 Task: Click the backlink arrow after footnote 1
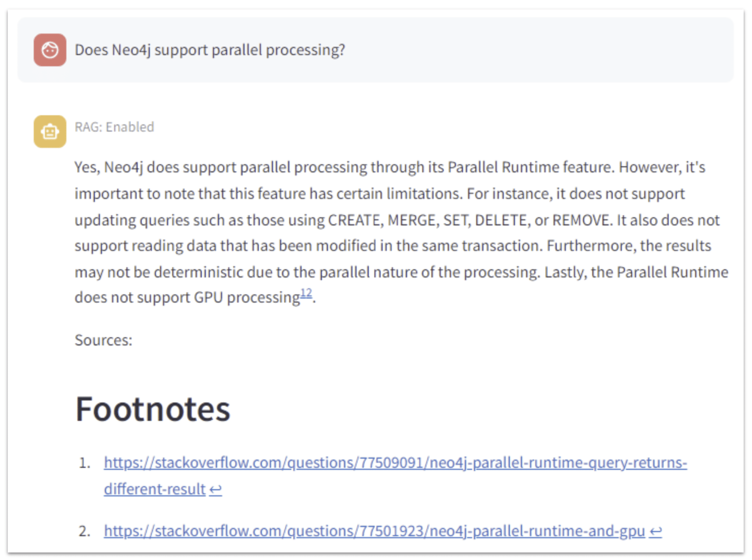[x=215, y=489]
